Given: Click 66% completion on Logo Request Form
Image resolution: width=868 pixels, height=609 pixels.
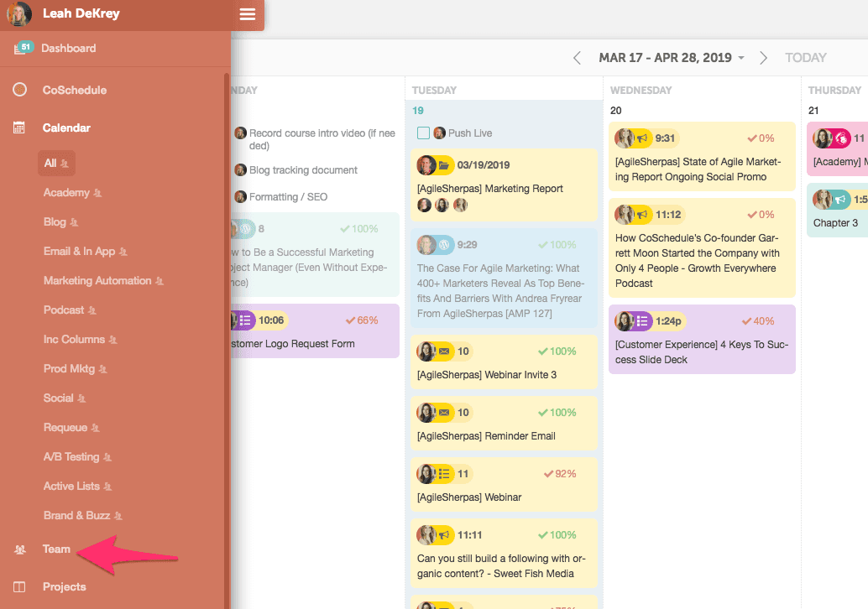Looking at the screenshot, I should point(362,320).
